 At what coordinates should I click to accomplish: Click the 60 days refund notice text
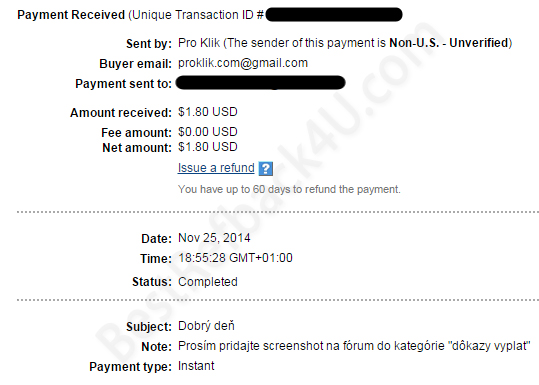pos(289,189)
